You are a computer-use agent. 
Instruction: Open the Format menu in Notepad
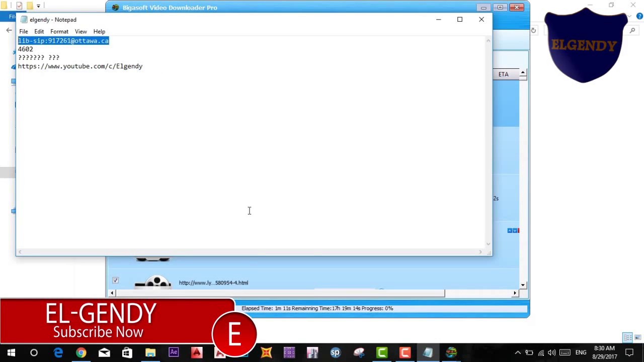pos(59,31)
